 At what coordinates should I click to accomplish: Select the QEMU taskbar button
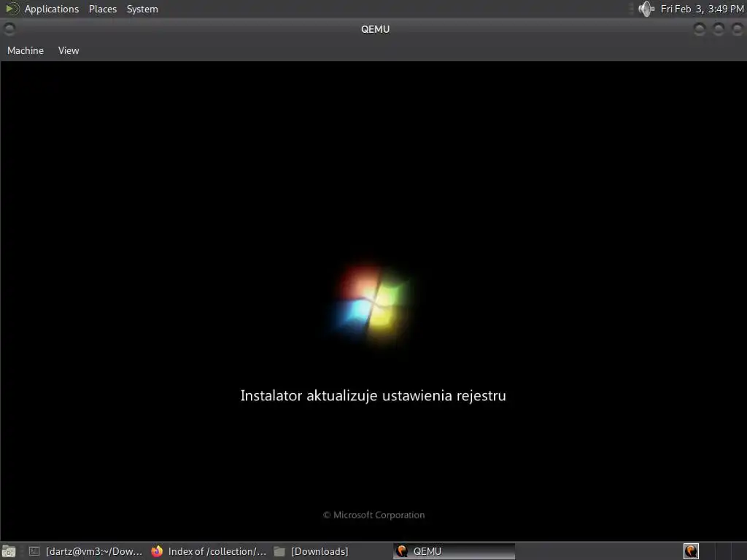point(454,551)
